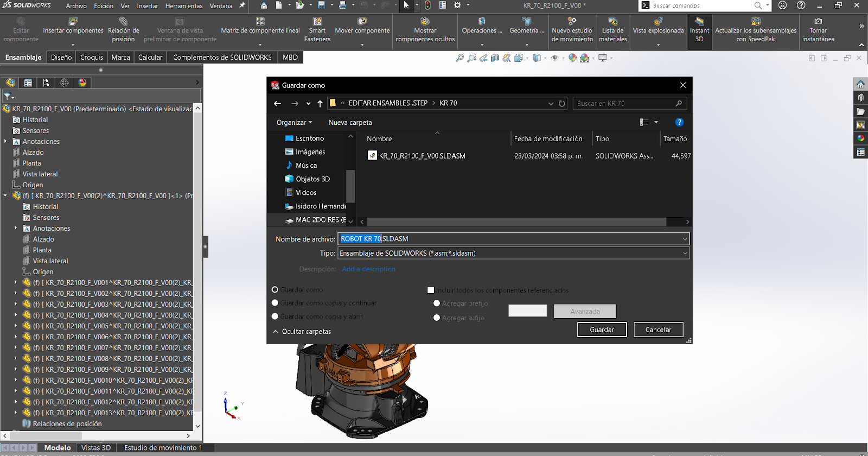Select Guardar como copia y continuar
Screen dimensions: 868x456
(x=275, y=303)
